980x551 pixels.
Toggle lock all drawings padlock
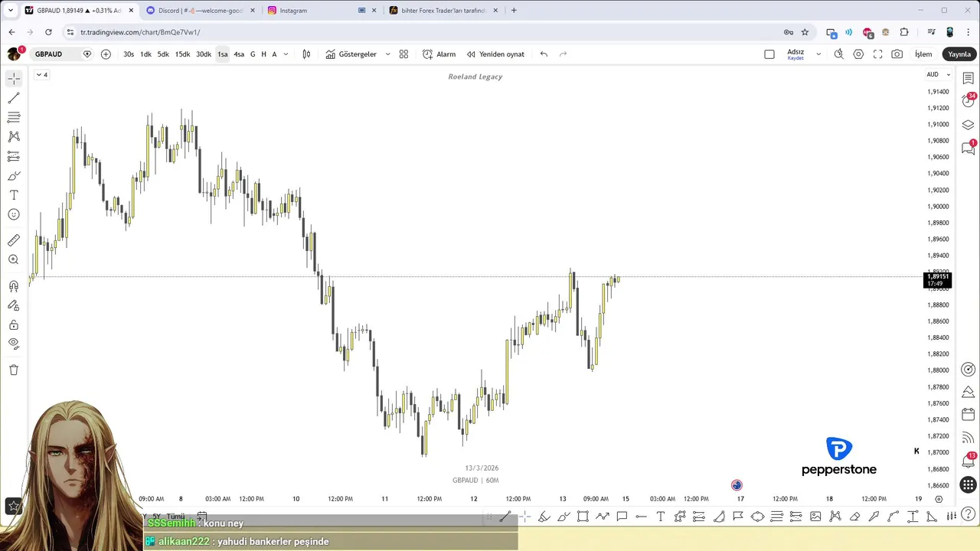[14, 324]
